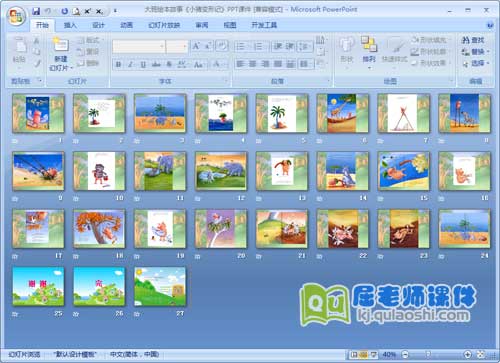Toggle Slide Sorter view button in status bar
The width and height of the screenshot is (500, 363).
coord(364,354)
